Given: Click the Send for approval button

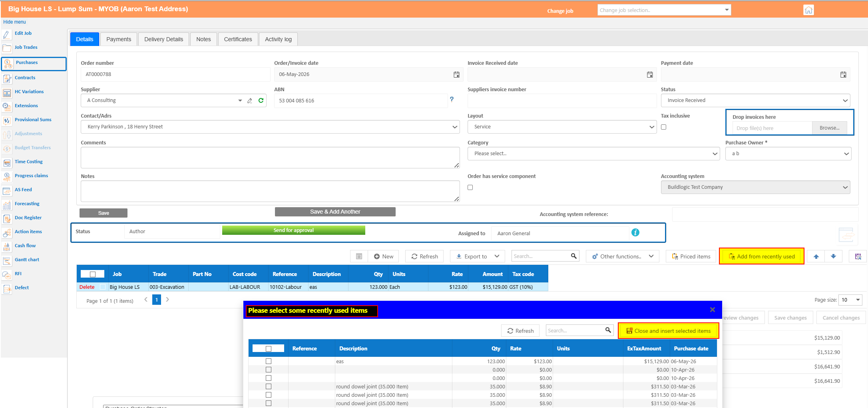Looking at the screenshot, I should (294, 230).
